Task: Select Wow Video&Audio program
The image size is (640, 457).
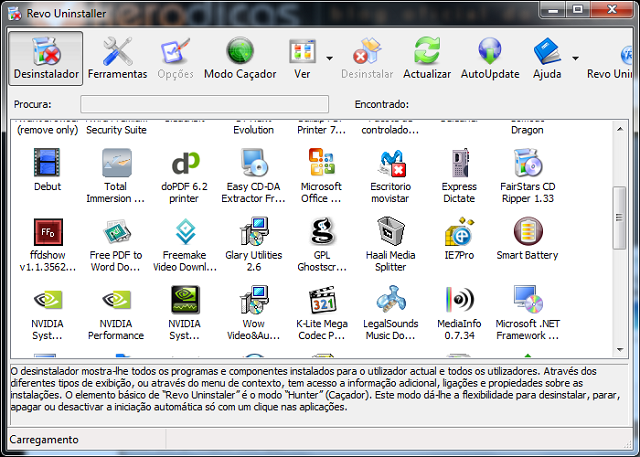Action: 253,313
